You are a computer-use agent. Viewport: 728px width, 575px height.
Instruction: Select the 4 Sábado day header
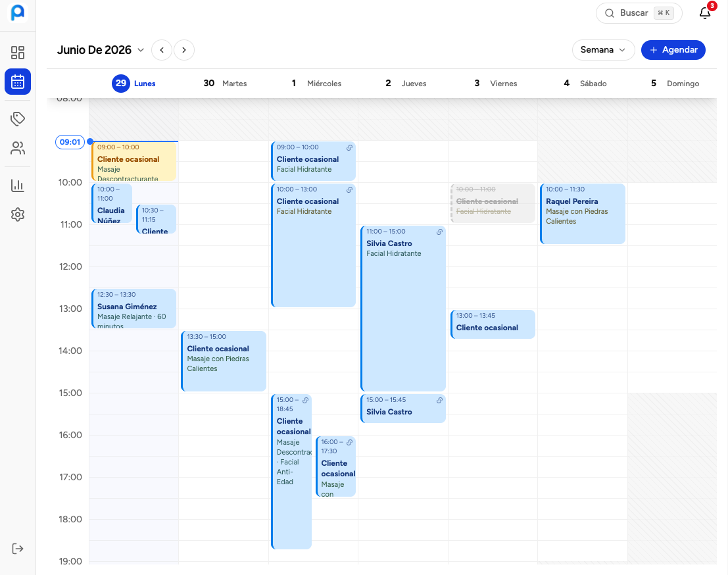[x=585, y=83]
